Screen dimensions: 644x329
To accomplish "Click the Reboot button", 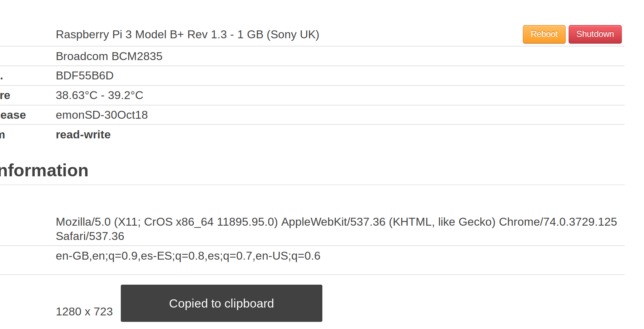I will pyautogui.click(x=544, y=34).
